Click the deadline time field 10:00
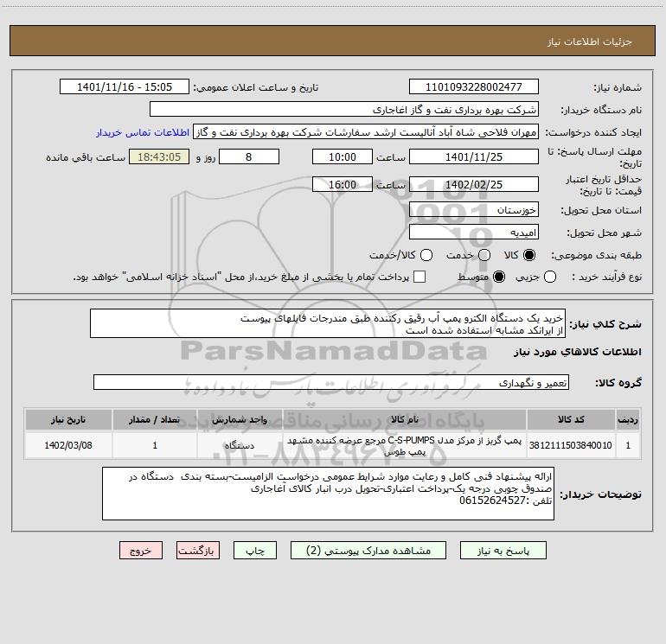 (343, 156)
